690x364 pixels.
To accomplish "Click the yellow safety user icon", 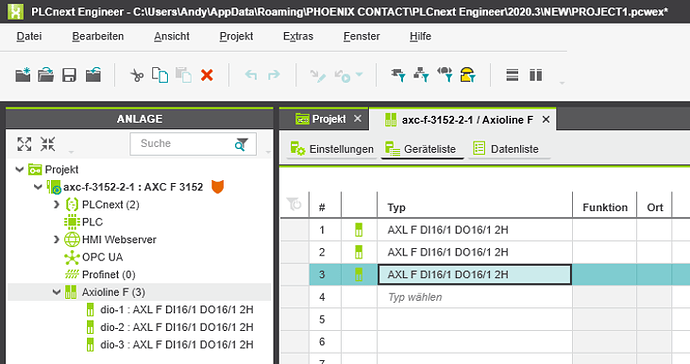I will click(467, 75).
